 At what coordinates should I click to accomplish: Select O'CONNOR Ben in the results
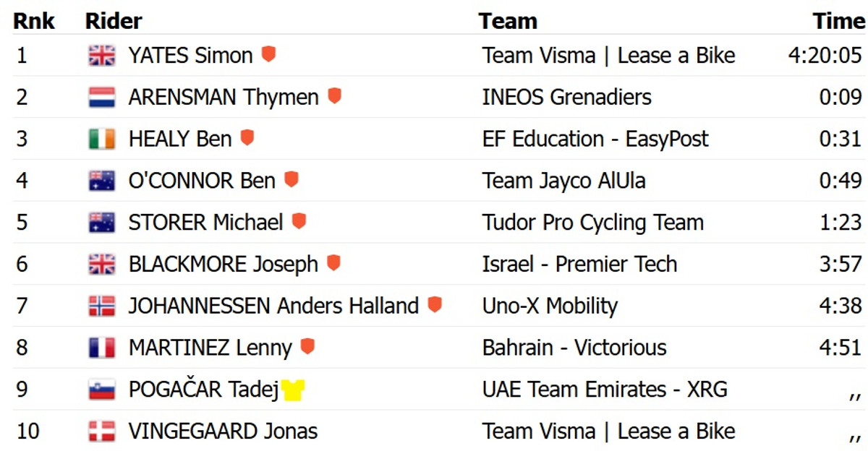[x=202, y=181]
